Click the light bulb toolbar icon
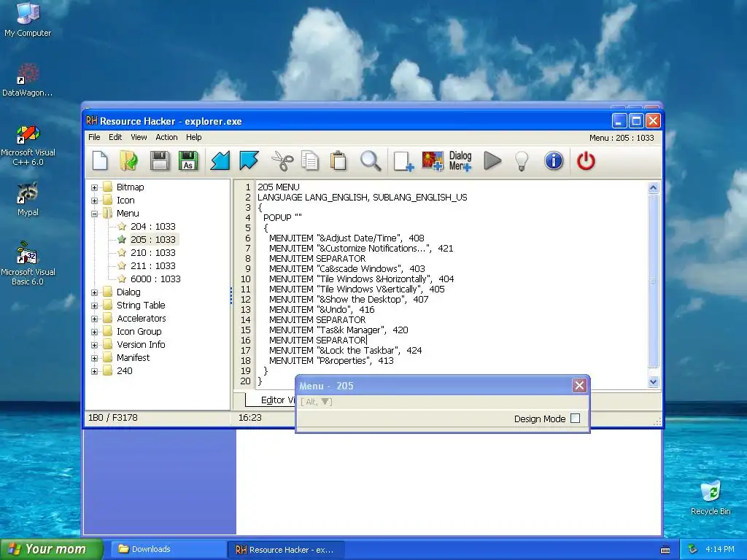This screenshot has height=560, width=747. 522,160
